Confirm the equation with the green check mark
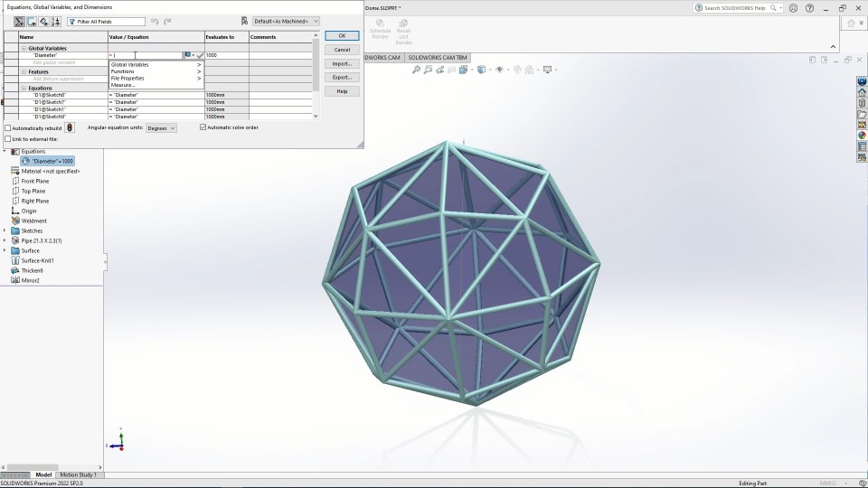 [200, 55]
